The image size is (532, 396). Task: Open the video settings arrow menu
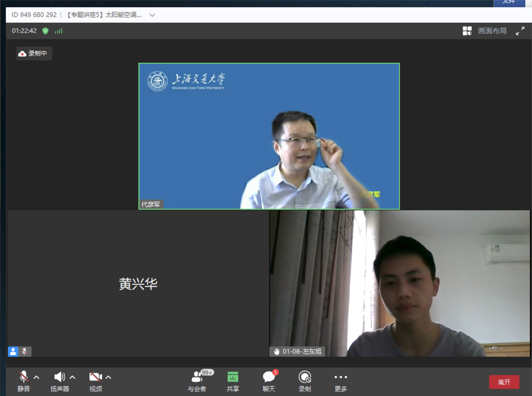click(x=108, y=377)
